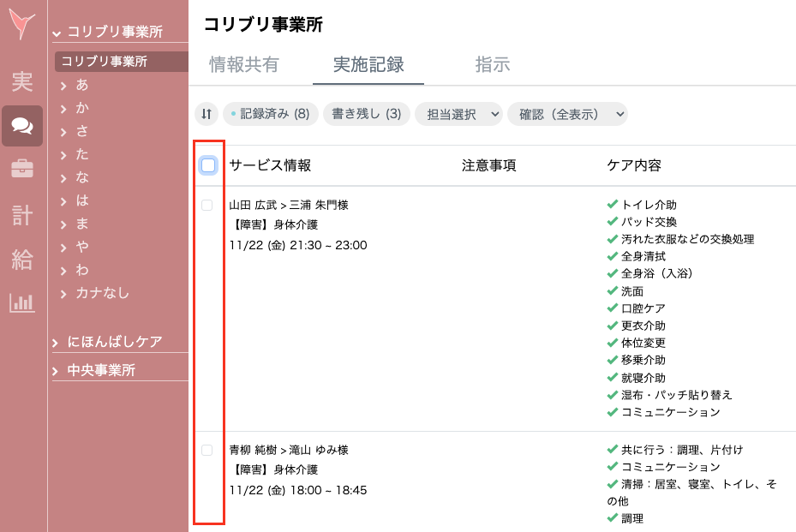Select the 給 sidebar icon
This screenshot has width=796, height=532.
(x=21, y=259)
